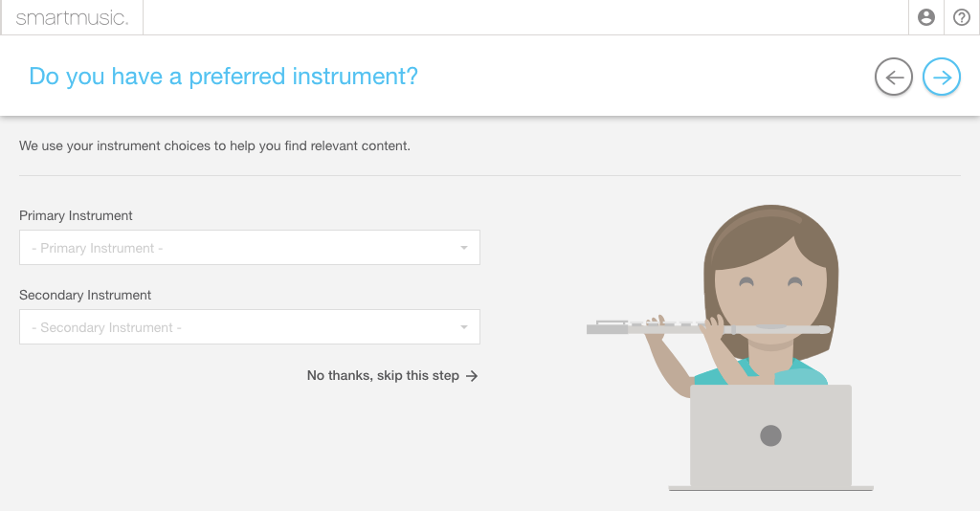Click the gray circle logo on the laptop
Image resolution: width=980 pixels, height=511 pixels.
(x=770, y=435)
